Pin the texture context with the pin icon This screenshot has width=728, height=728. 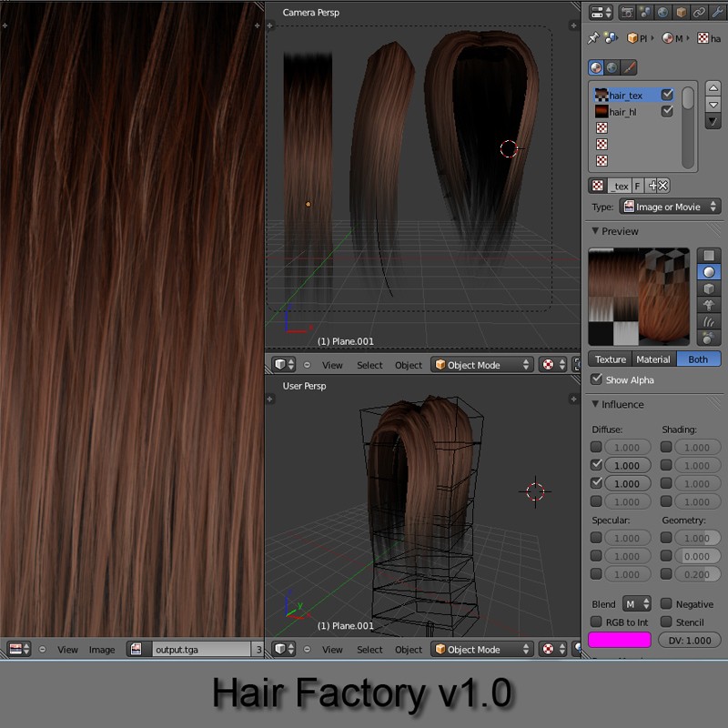click(593, 36)
